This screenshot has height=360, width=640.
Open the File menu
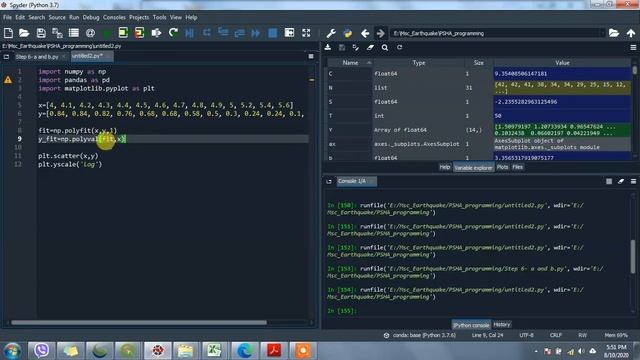[7, 18]
